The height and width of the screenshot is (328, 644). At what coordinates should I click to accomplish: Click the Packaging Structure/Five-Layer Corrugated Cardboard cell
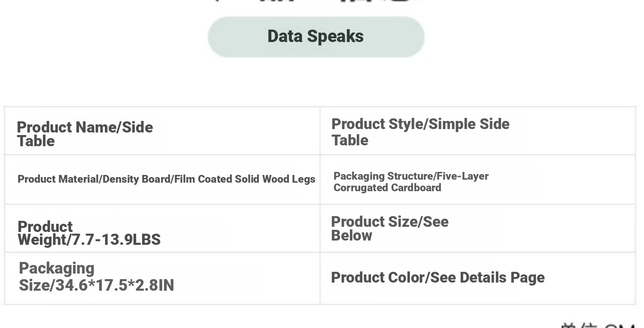click(x=478, y=180)
